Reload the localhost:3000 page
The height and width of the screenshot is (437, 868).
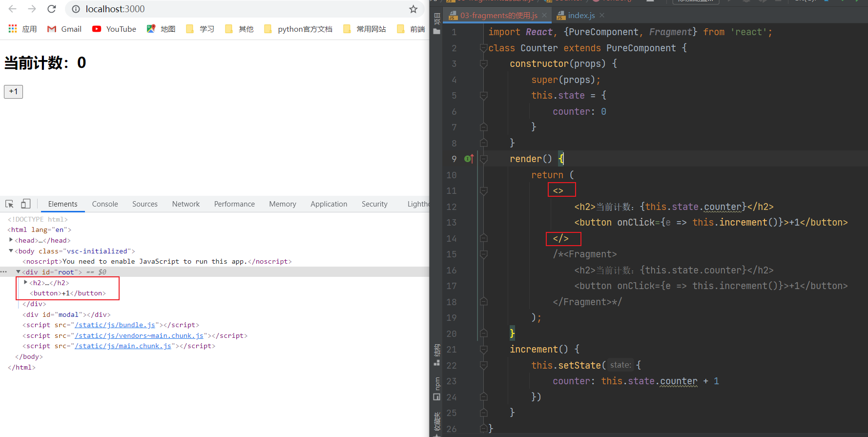(52, 9)
